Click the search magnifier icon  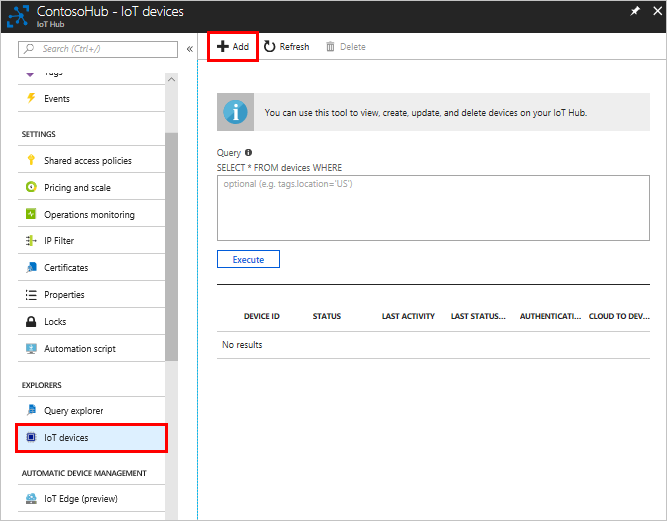point(29,48)
